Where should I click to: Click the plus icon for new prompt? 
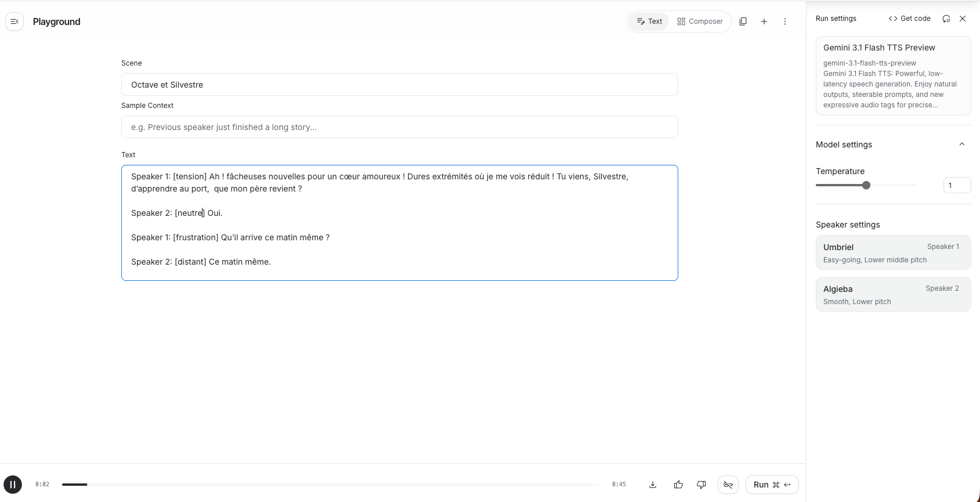point(764,21)
